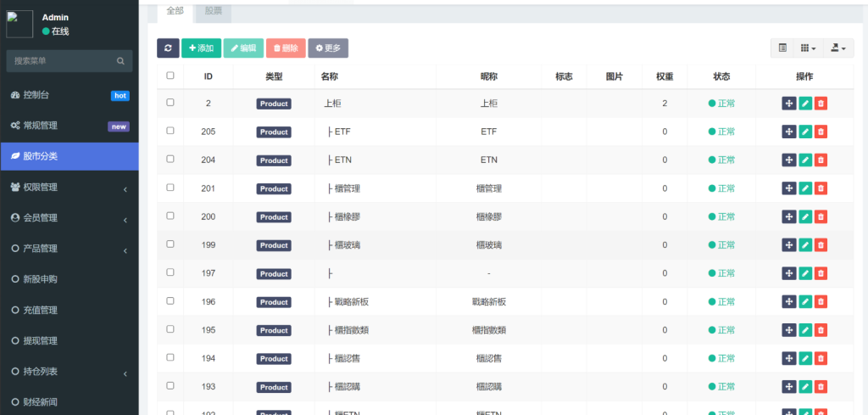
Task: Click the refresh icon button
Action: [168, 48]
